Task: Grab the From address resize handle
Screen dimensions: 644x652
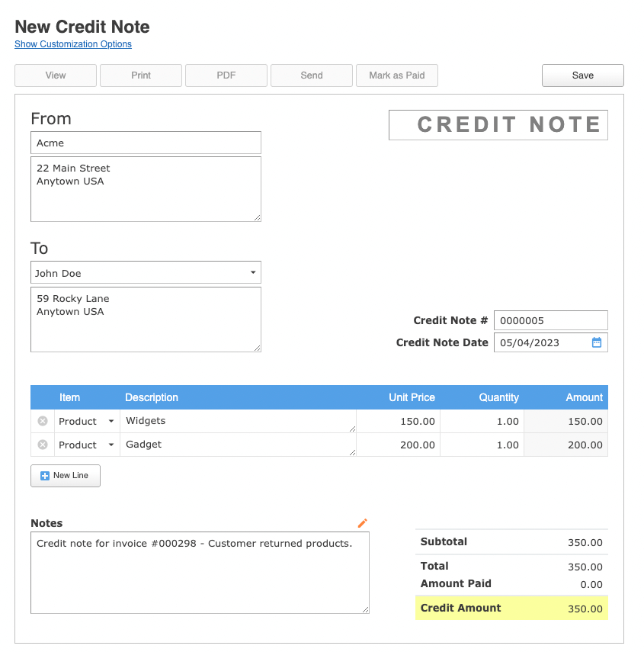Action: (x=257, y=217)
